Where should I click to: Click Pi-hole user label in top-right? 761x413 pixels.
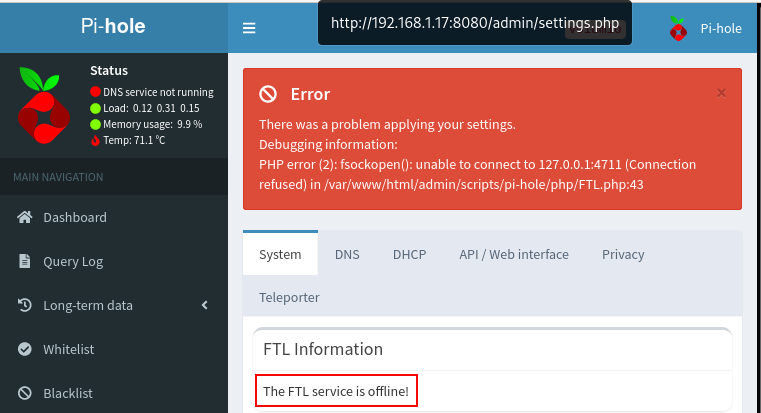coord(721,29)
